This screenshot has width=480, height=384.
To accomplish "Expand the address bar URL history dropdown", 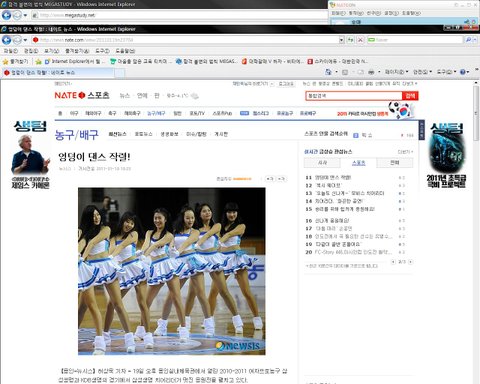I will pos(341,40).
